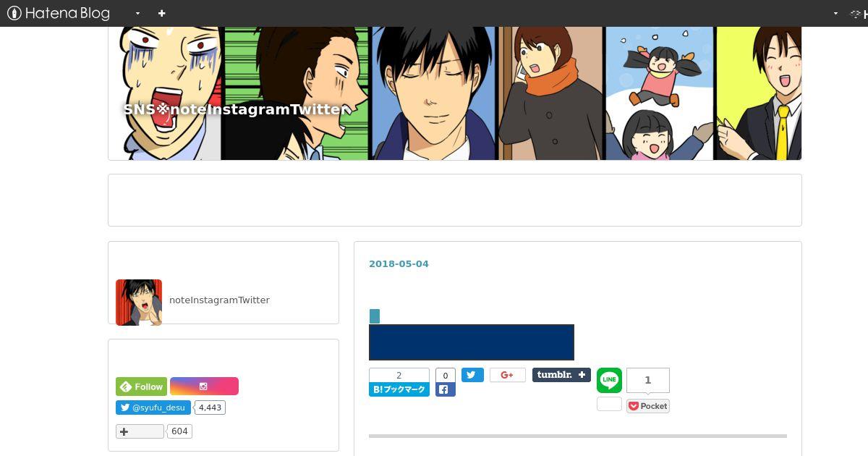Screen dimensions: 868x456
Task: Save the post to Pocket
Action: (648, 406)
